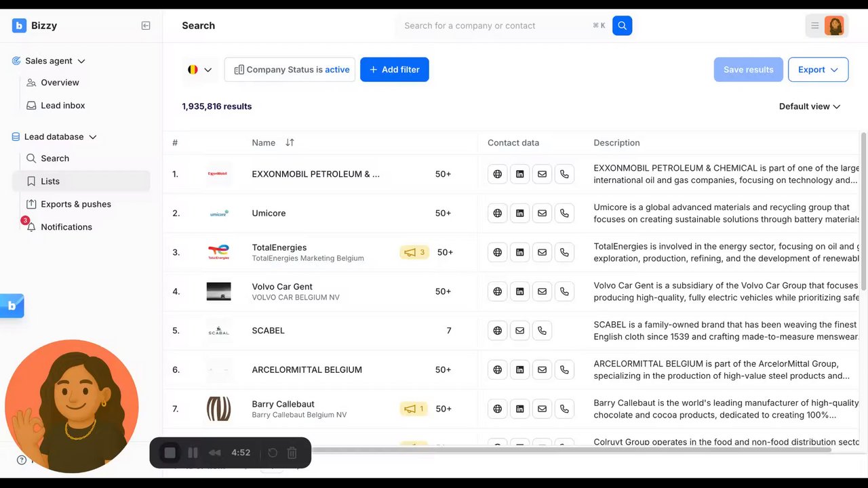This screenshot has width=868, height=488.
Task: Open Lists in the sidebar
Action: (x=81, y=181)
